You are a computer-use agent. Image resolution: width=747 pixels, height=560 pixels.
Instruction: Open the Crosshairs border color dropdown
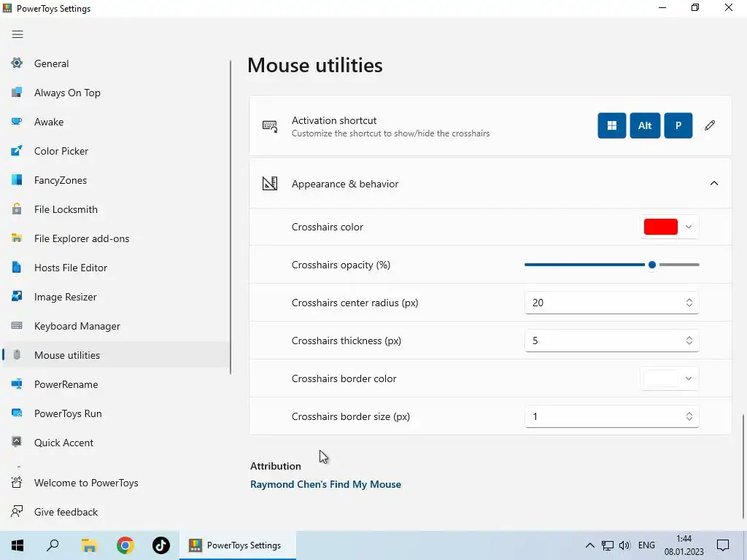670,378
